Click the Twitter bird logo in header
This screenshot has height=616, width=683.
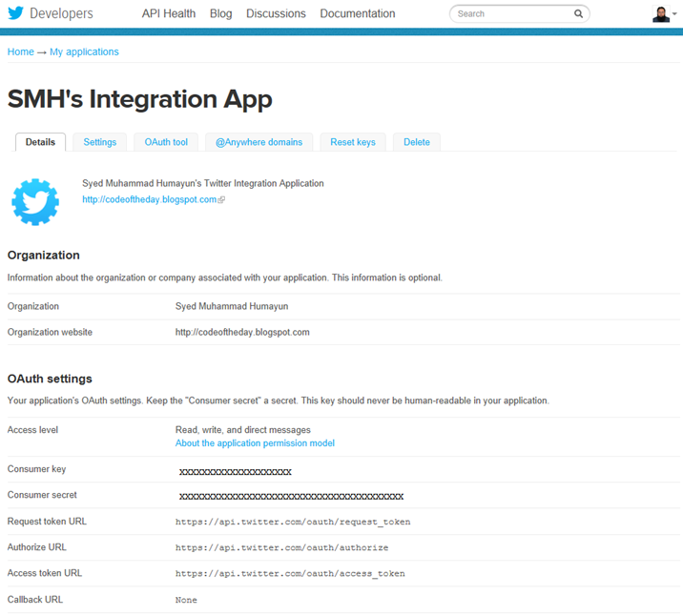click(15, 13)
